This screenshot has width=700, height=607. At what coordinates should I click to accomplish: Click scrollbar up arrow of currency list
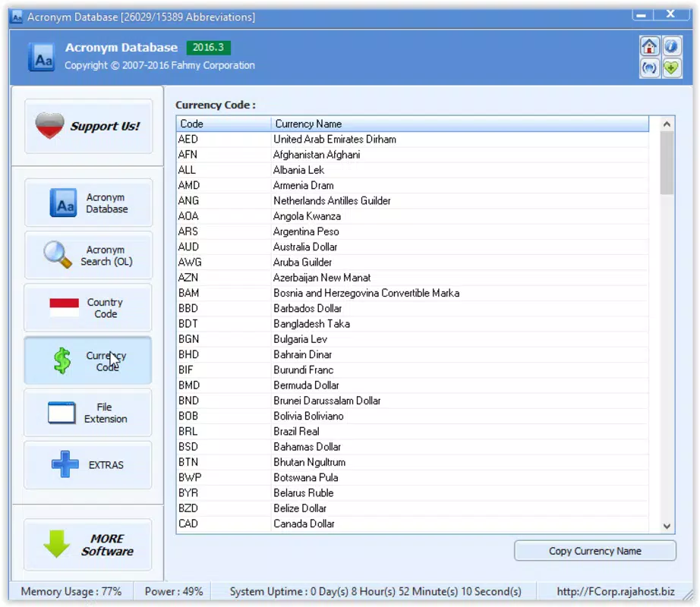tap(667, 124)
